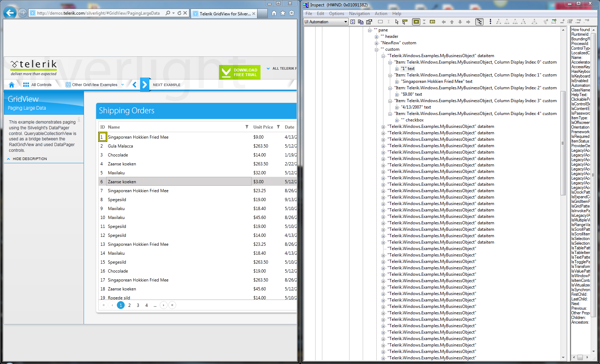The width and height of the screenshot is (600, 364).
Task: Collapse the description via Hide Description arrow
Action: 9,159
